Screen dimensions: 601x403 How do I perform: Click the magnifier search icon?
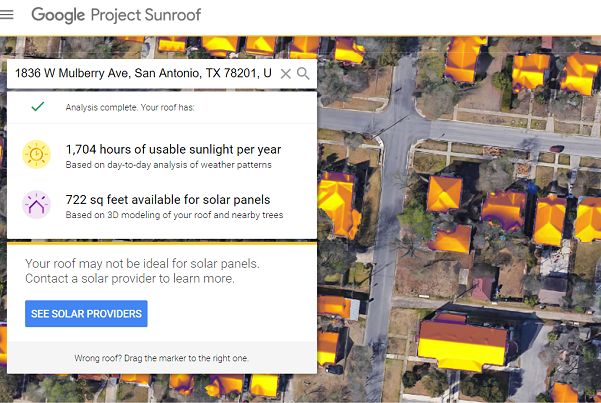pyautogui.click(x=303, y=74)
